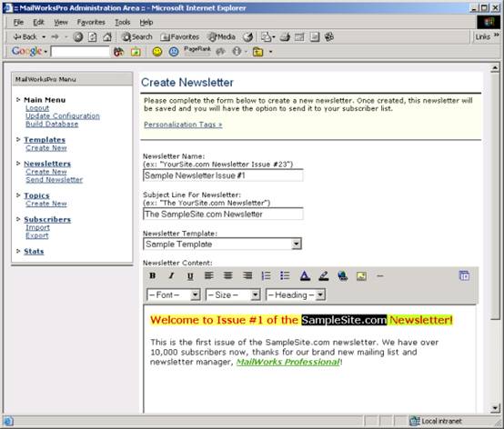Print the page using the printer icon
Screen dimensions: 504x429
pyautogui.click(x=285, y=37)
